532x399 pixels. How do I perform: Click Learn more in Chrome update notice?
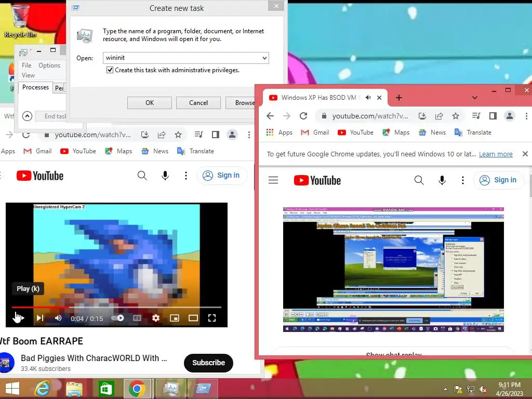[x=496, y=154]
